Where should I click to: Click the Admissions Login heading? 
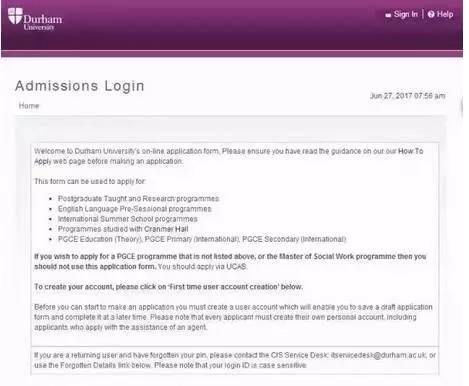tap(80, 86)
